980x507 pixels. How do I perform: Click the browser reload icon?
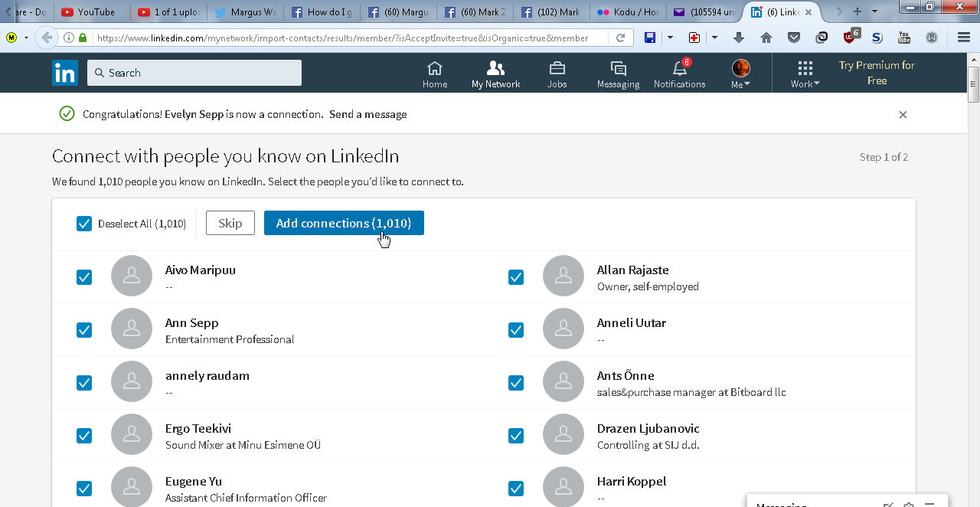620,38
